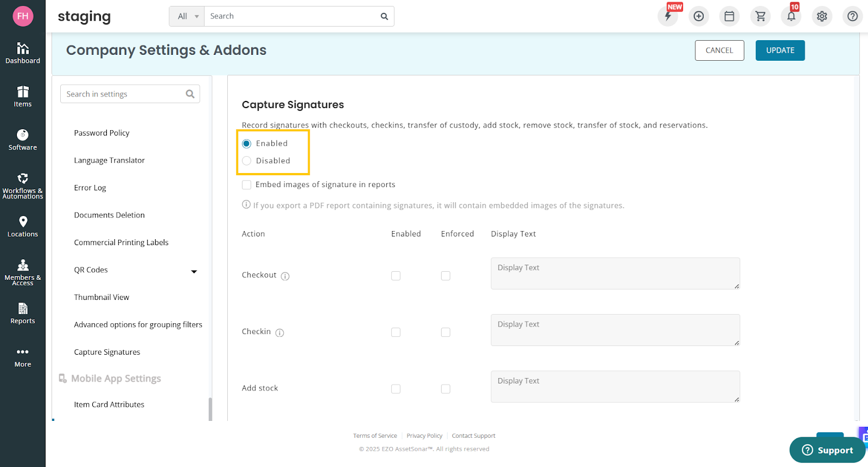Click the settings list scrollbar
The image size is (868, 467).
[x=210, y=410]
